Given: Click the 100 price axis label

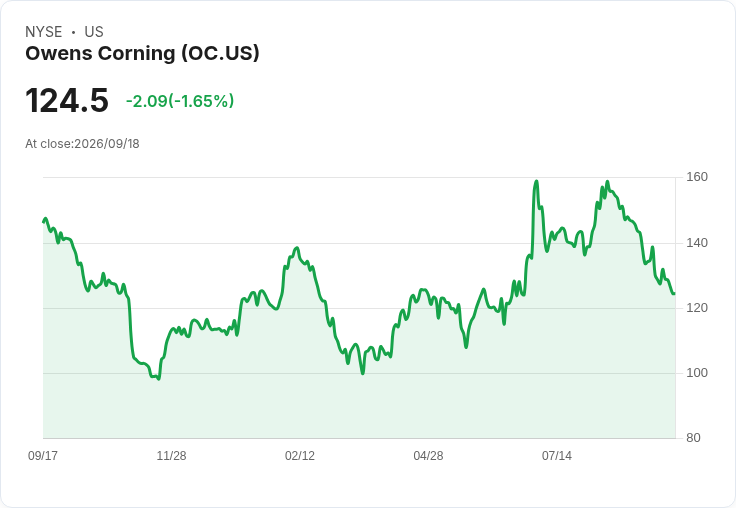Looking at the screenshot, I should [x=697, y=373].
